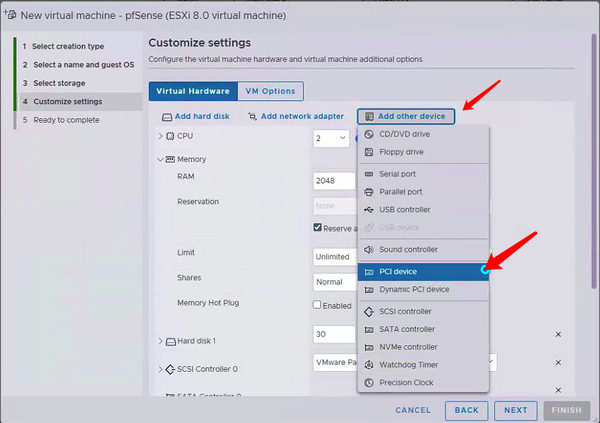
Task: Add the Watchdog Timer device
Action: tap(408, 365)
